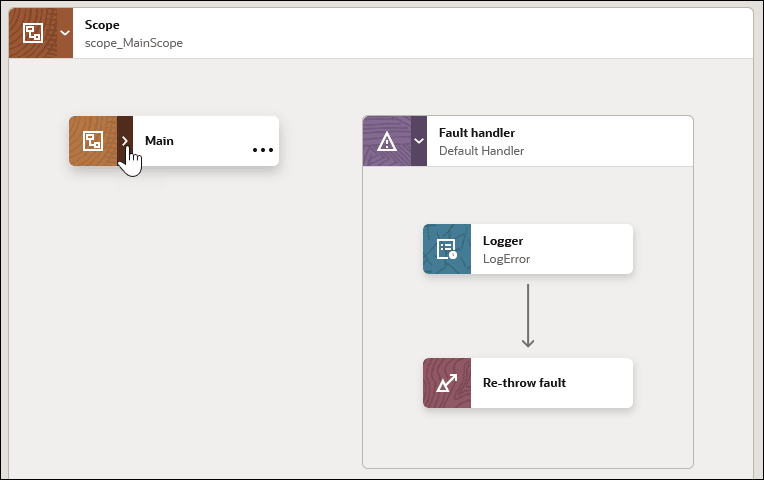Click the Fault handler warning triangle icon

[x=387, y=141]
